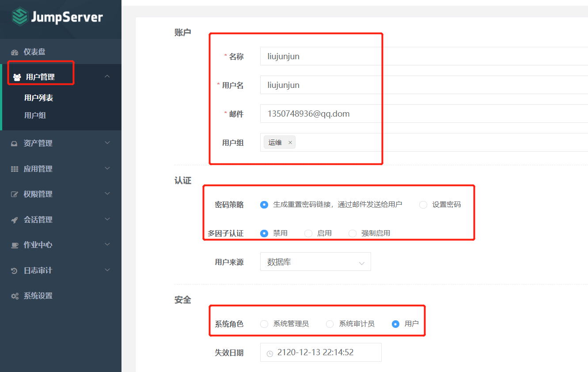Open the 用户来源 数据库 dropdown
The height and width of the screenshot is (372, 588).
pyautogui.click(x=315, y=262)
